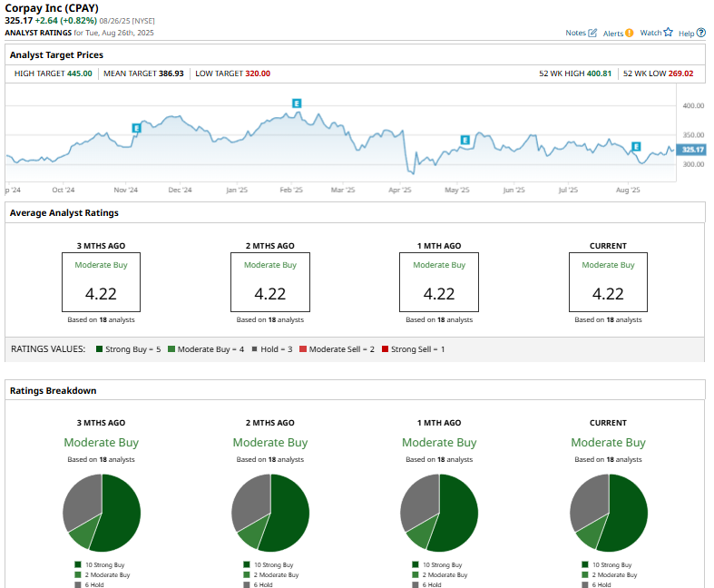Click the May '25 earnings marker

click(x=465, y=140)
